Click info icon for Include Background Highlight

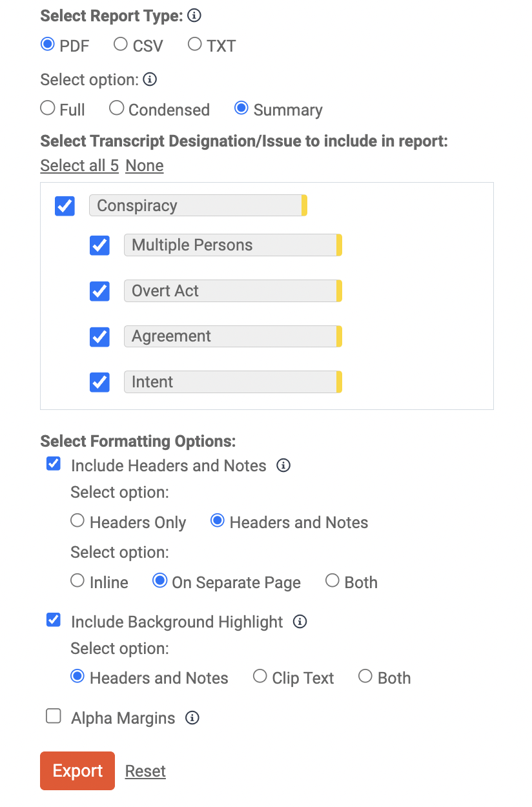(x=300, y=622)
